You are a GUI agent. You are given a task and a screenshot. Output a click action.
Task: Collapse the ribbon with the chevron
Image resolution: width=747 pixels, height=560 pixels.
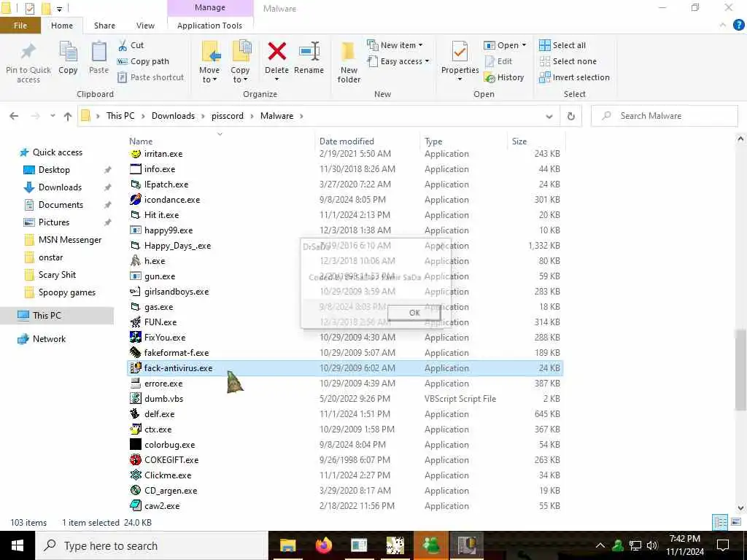click(x=723, y=26)
